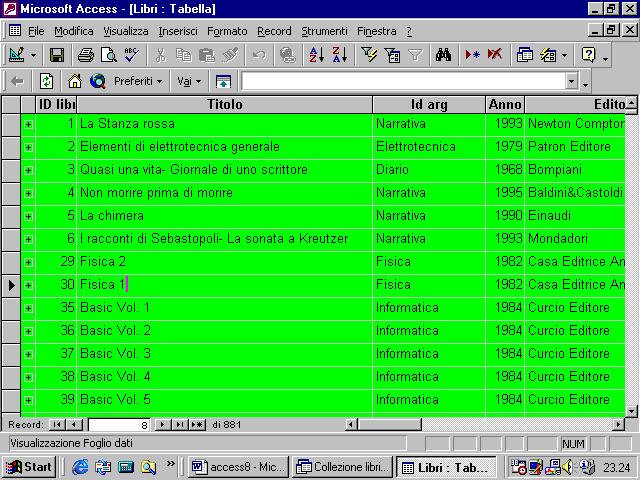Expand subdatasheet for La chimera
The height and width of the screenshot is (480, 640).
28,216
